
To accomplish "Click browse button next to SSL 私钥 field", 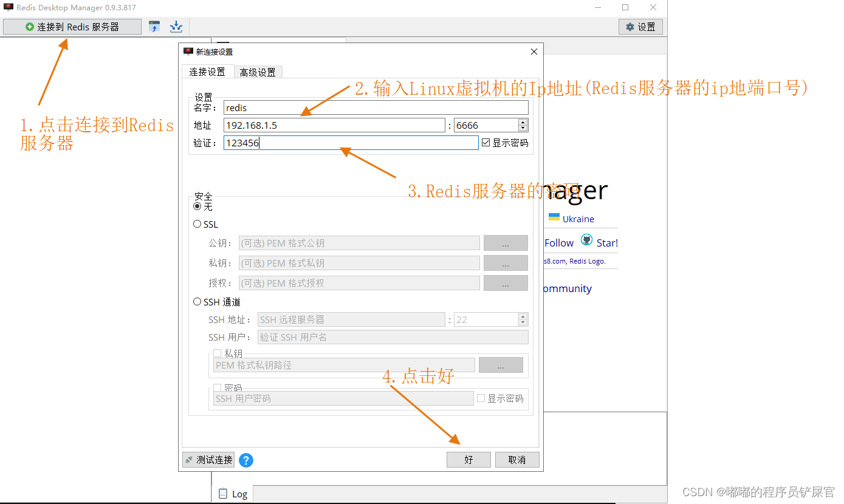I will click(x=506, y=263).
